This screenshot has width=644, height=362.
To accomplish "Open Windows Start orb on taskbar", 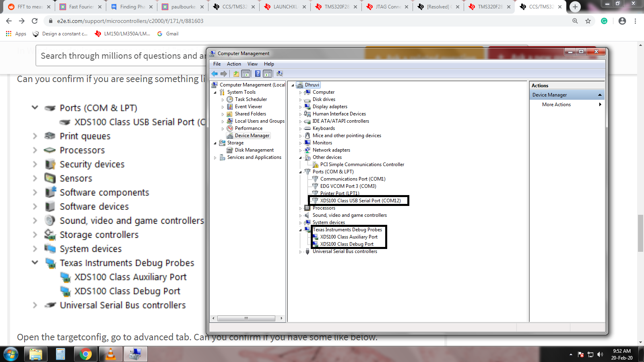I will click(10, 354).
